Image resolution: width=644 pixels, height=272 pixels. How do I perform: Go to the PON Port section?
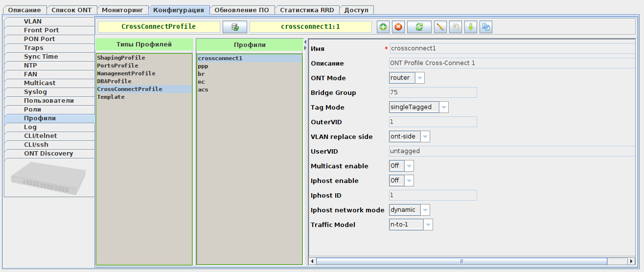click(40, 39)
